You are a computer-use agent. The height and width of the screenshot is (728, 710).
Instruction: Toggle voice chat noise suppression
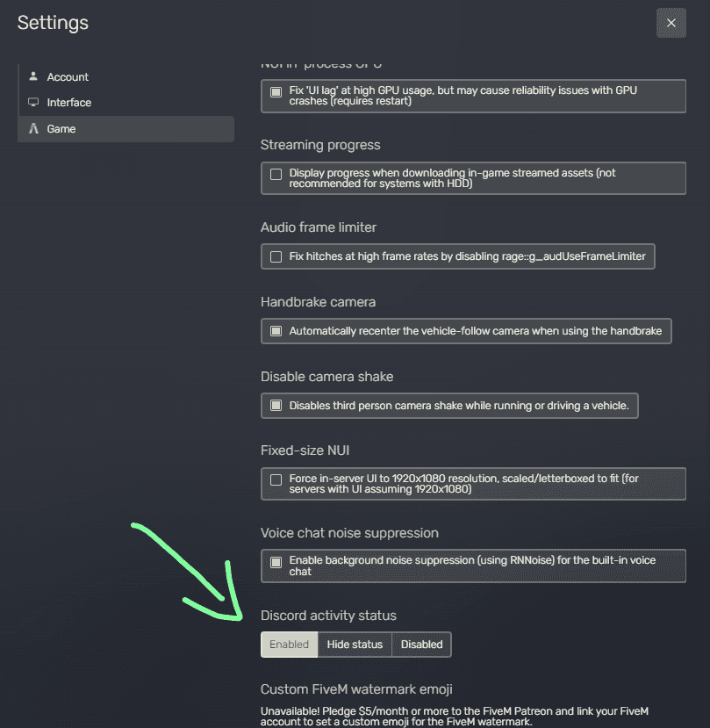[x=275, y=560]
